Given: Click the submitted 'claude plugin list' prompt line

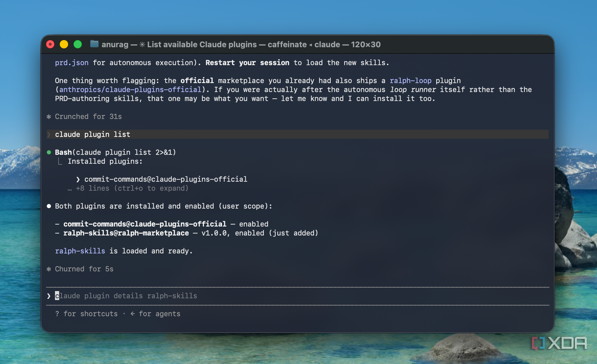Looking at the screenshot, I should (298, 134).
